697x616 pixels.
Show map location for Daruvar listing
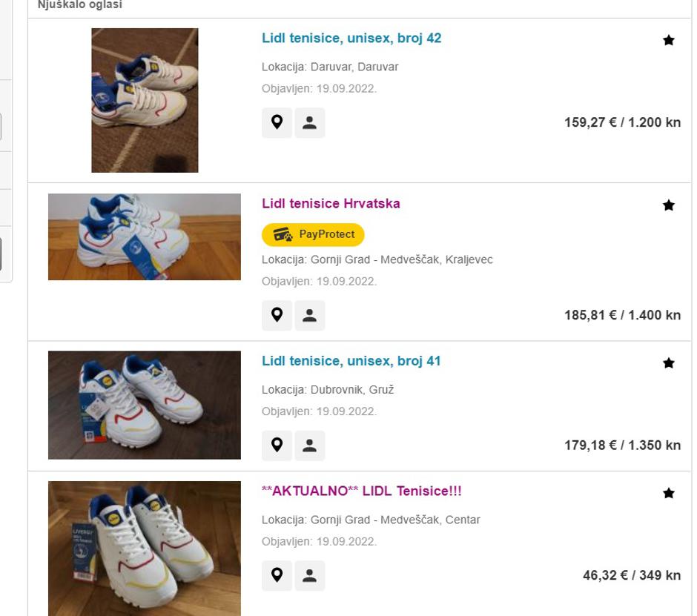(x=277, y=123)
